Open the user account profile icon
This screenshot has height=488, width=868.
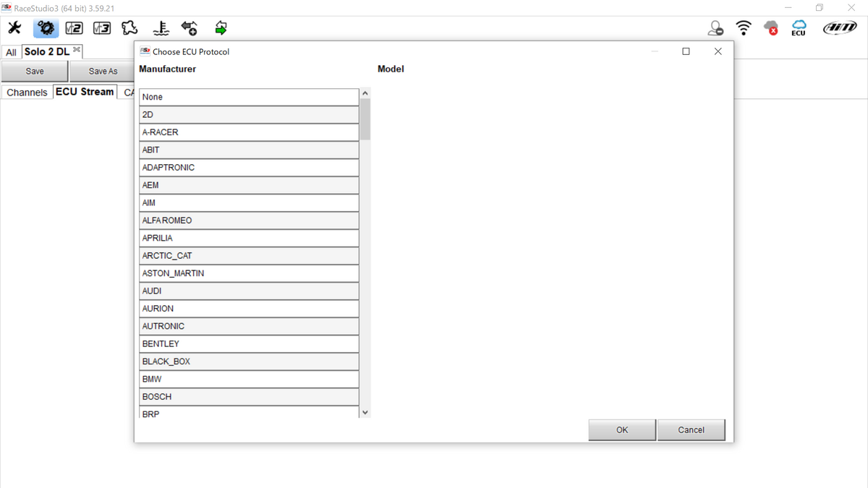715,28
